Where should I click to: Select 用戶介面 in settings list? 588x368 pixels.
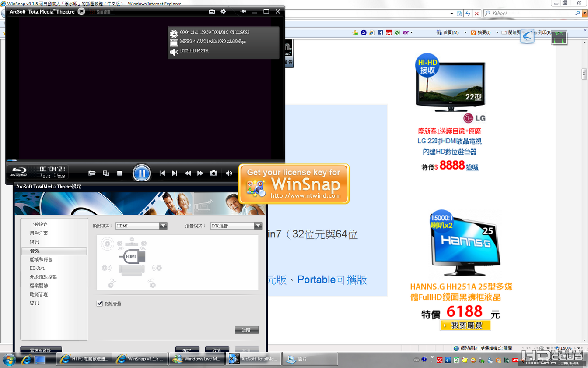(x=39, y=233)
